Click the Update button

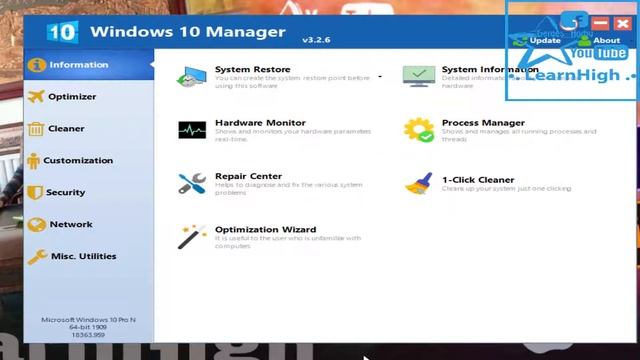click(x=538, y=40)
